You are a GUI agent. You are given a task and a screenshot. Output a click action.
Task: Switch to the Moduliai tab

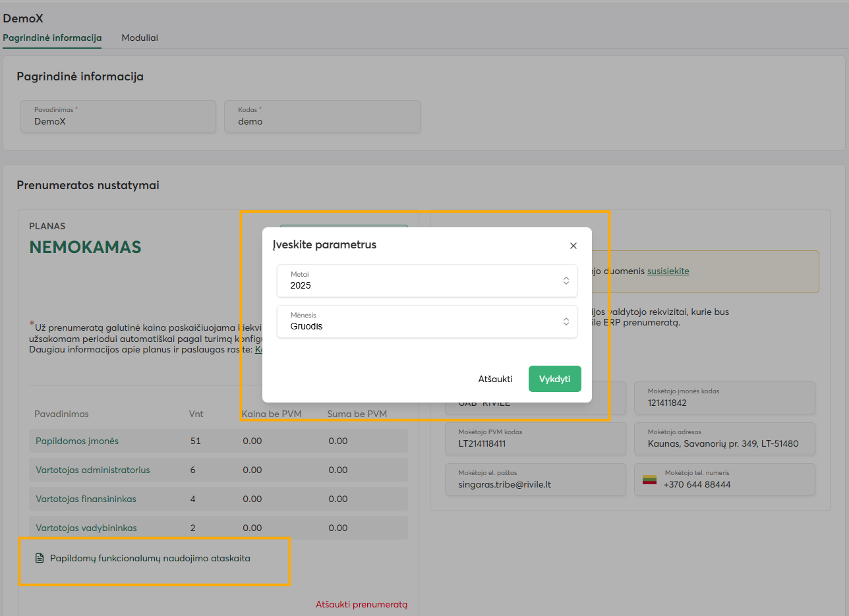click(140, 38)
